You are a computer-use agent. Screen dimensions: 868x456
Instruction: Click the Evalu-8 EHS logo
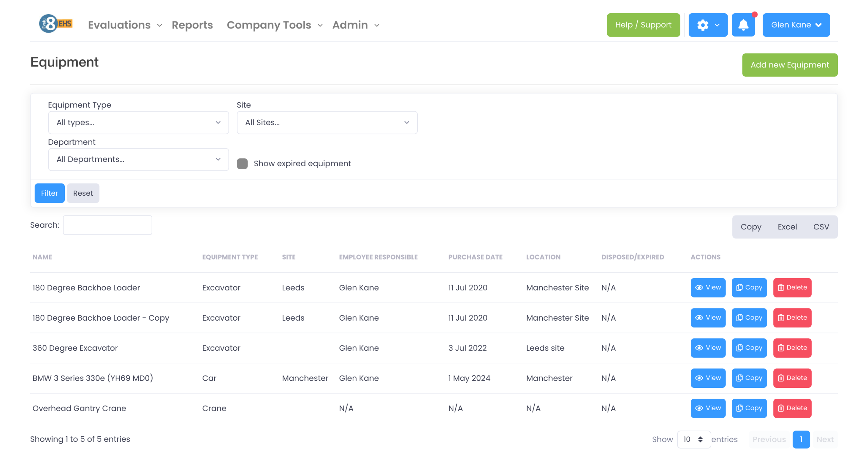[x=56, y=24]
